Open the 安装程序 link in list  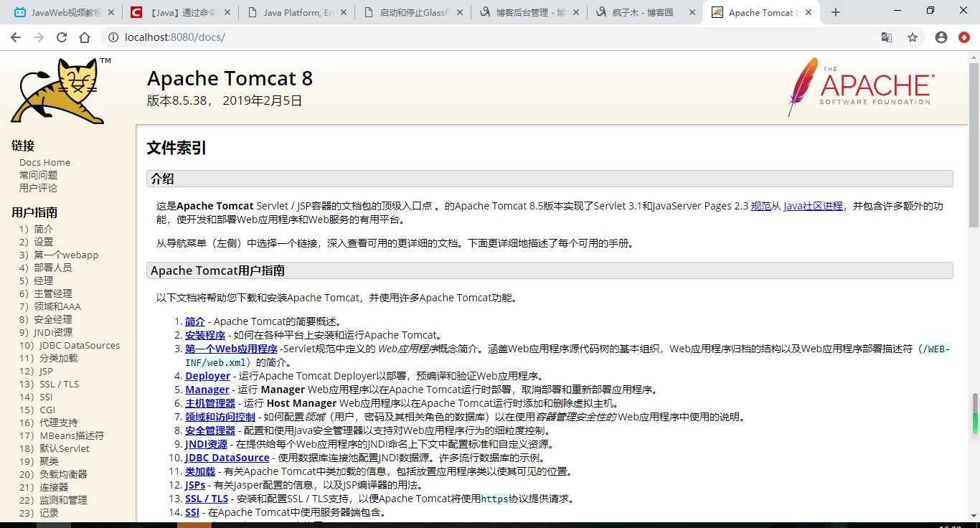coord(205,335)
